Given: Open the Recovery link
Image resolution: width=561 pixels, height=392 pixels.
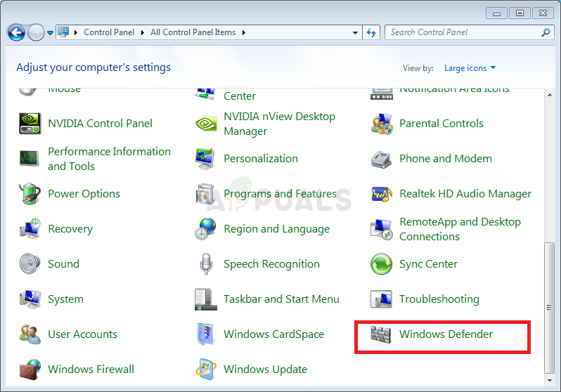Looking at the screenshot, I should [x=70, y=229].
